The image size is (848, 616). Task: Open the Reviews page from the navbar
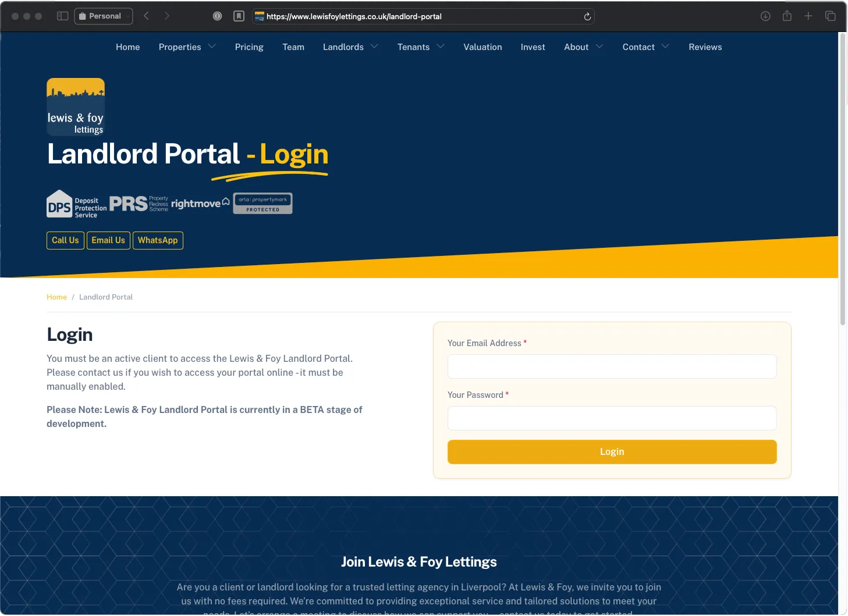tap(705, 47)
